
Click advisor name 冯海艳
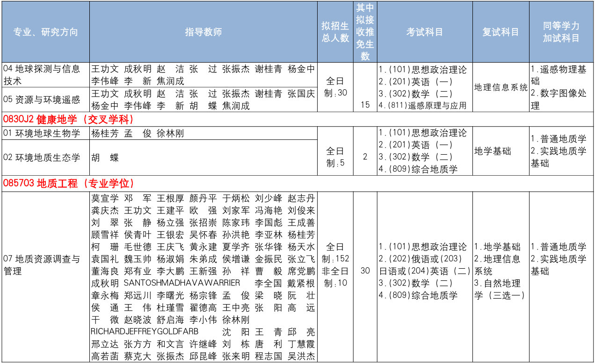[268, 210]
